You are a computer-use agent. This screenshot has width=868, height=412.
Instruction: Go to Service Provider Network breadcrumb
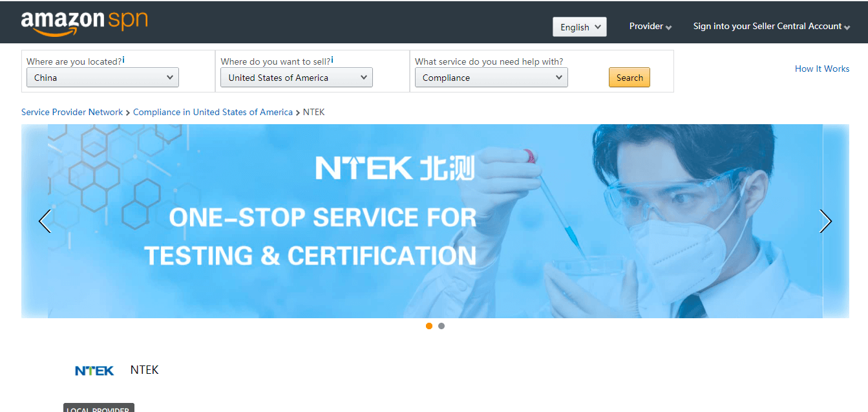[72, 112]
